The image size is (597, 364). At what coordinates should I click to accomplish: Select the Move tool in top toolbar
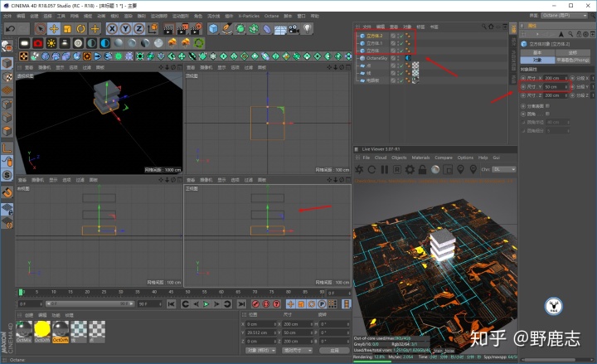pyautogui.click(x=54, y=29)
